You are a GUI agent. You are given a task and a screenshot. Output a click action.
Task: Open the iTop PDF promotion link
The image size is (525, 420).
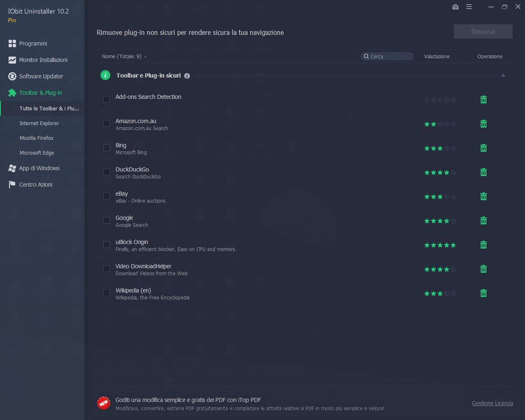tap(188, 400)
